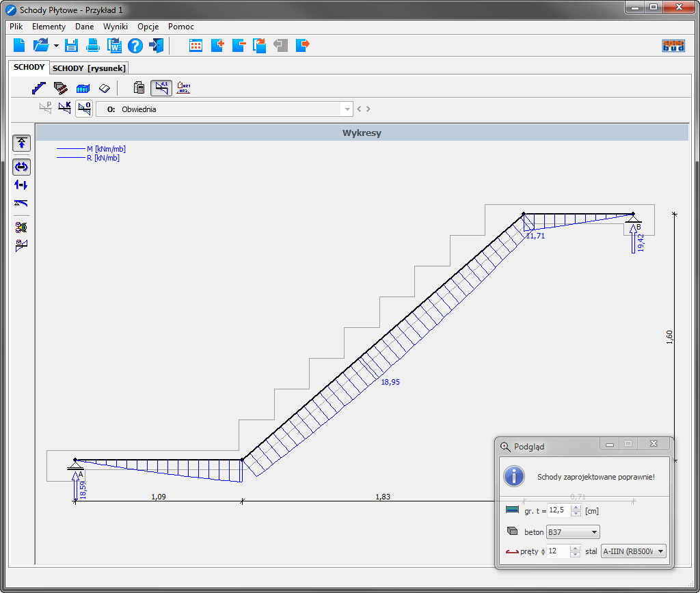Open the beton B37 dropdown
Screen dimensions: 700x593
(593, 532)
